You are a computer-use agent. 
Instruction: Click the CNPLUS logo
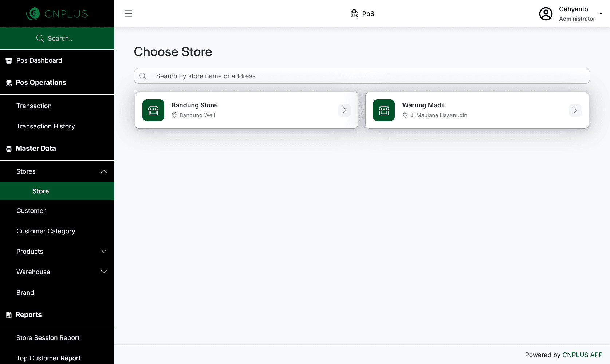coord(57,14)
